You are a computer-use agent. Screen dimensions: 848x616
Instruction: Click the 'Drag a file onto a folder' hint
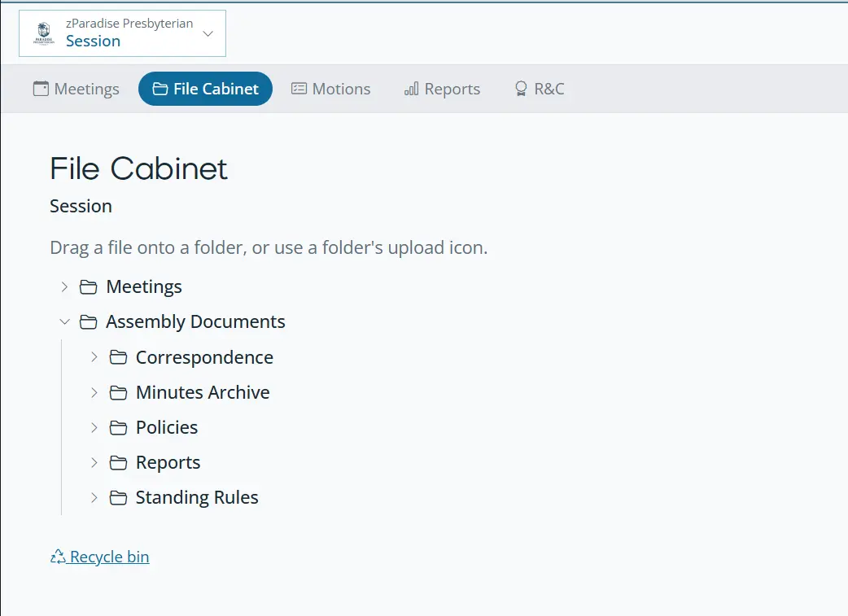click(269, 247)
